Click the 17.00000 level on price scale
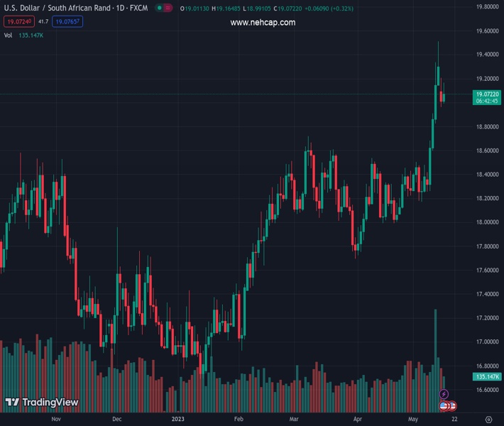 487,342
